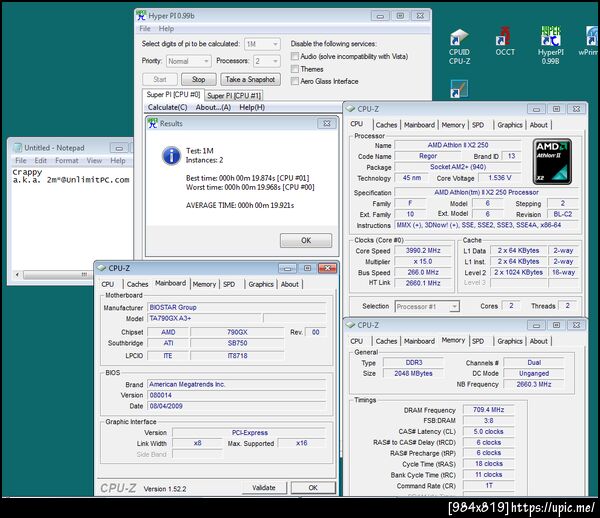Click the blue information icon in Results

coord(171,156)
